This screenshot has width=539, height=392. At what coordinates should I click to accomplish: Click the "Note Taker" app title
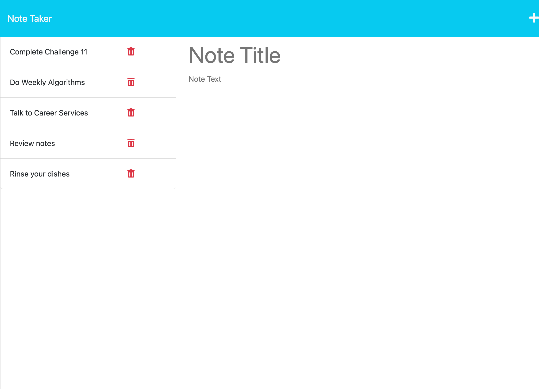(x=30, y=18)
